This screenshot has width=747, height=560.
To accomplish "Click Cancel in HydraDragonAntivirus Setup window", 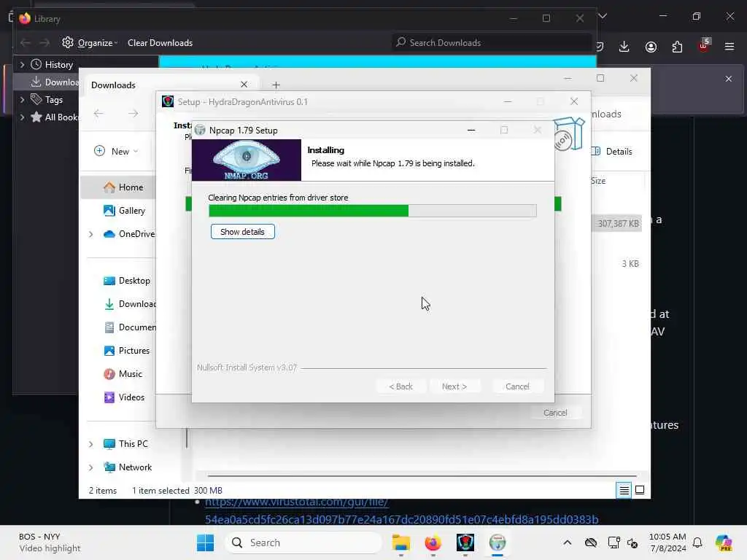I will 555,413.
